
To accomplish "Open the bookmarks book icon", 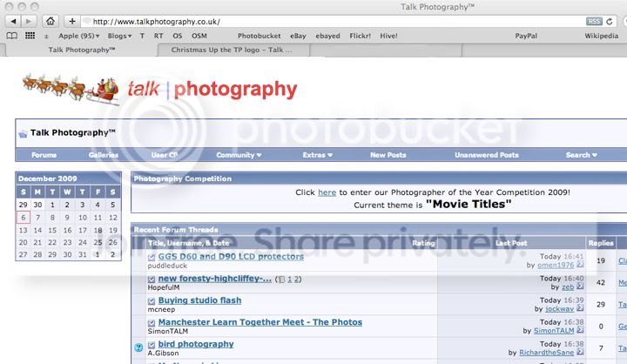I will coord(11,36).
